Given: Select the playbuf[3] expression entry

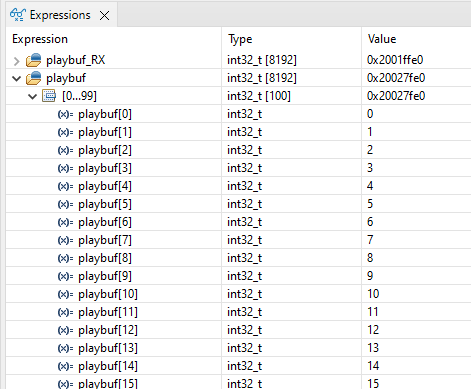Looking at the screenshot, I should [x=105, y=168].
